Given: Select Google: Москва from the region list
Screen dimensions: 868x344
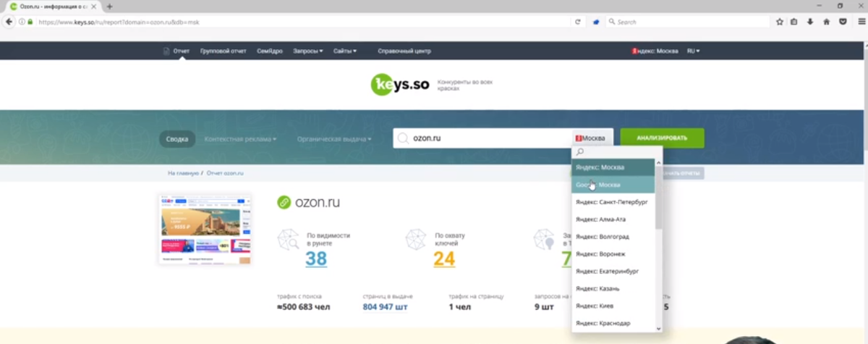Looking at the screenshot, I should point(613,185).
